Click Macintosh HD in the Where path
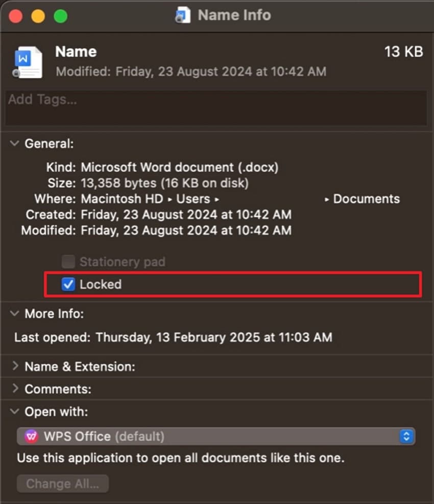 pyautogui.click(x=122, y=199)
